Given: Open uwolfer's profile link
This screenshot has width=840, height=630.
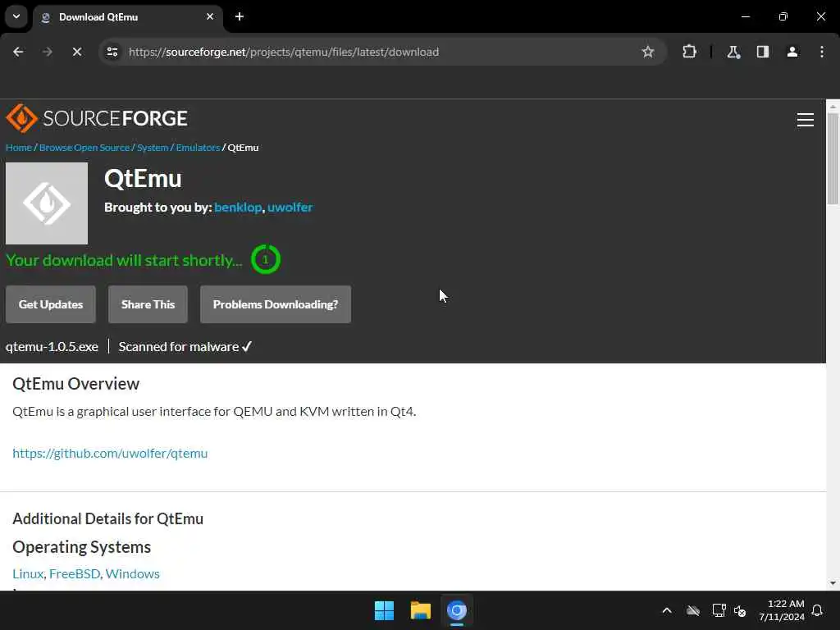Looking at the screenshot, I should click(290, 208).
